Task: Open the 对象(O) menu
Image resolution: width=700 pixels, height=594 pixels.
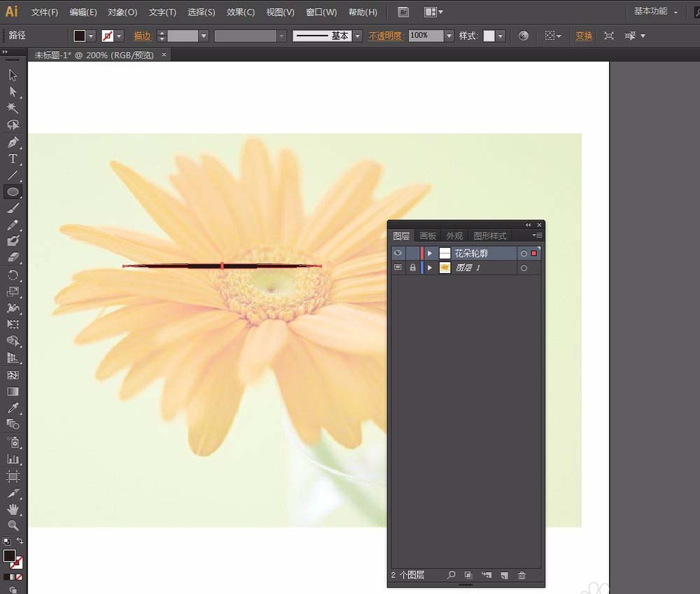Action: [122, 12]
